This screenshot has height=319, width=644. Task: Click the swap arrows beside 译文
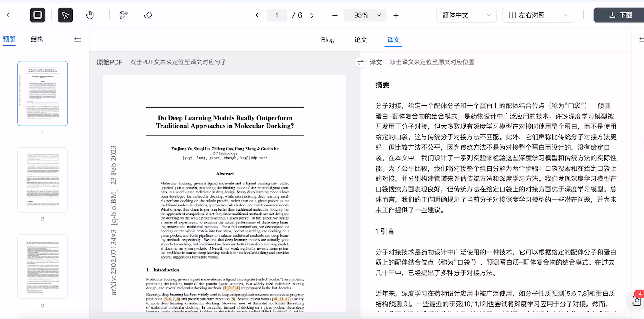(361, 62)
